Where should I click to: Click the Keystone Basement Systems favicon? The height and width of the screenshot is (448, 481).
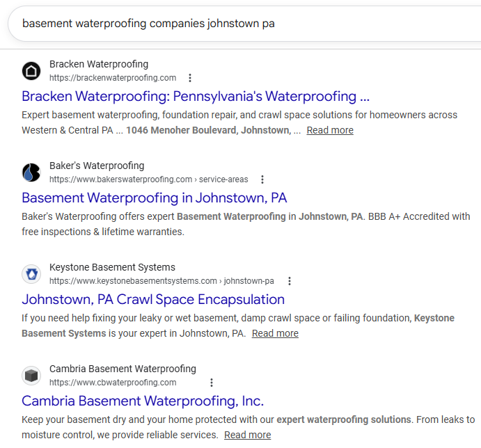tap(31, 274)
